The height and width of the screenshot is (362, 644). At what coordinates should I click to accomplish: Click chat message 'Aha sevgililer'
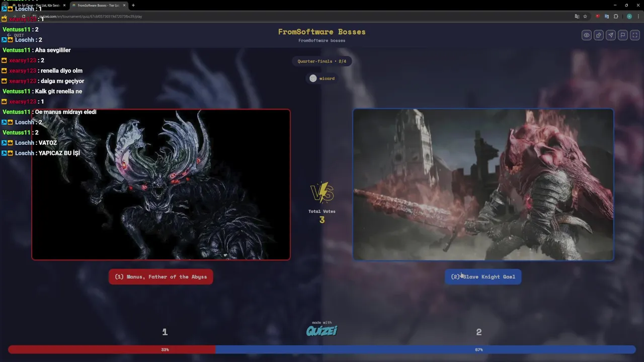tap(53, 50)
